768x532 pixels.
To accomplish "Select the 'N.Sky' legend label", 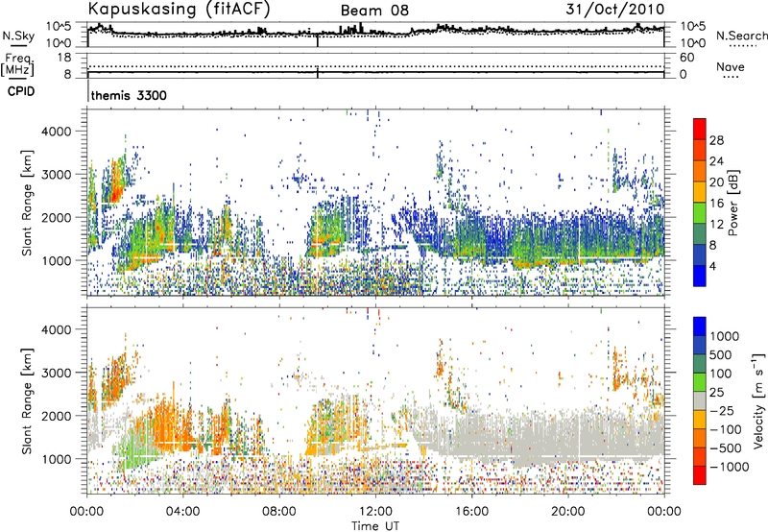I will 18,36.
